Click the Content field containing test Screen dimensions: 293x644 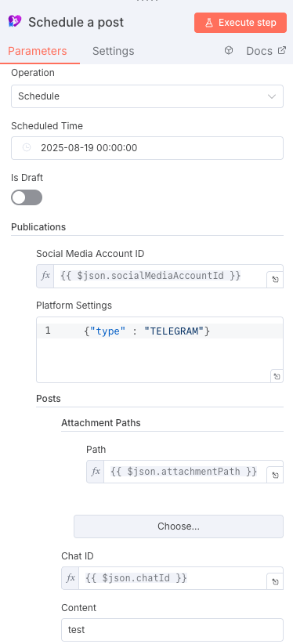(172, 630)
